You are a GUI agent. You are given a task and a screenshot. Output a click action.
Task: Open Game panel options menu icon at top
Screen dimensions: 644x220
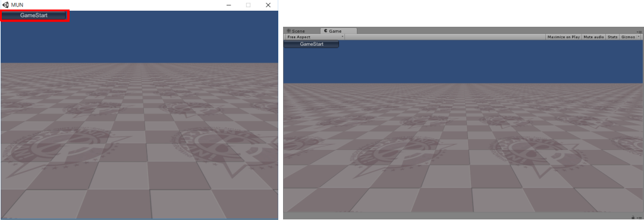[x=639, y=32]
